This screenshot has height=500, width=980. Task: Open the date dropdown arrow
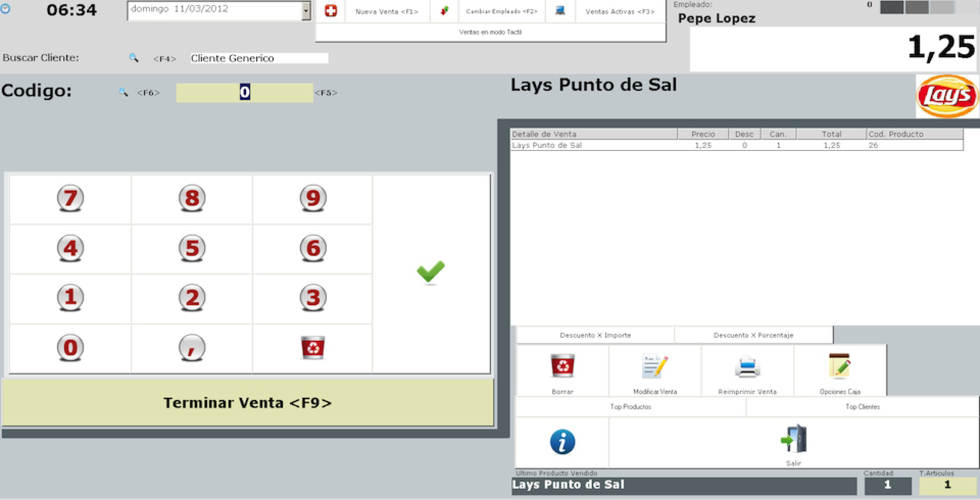click(306, 11)
